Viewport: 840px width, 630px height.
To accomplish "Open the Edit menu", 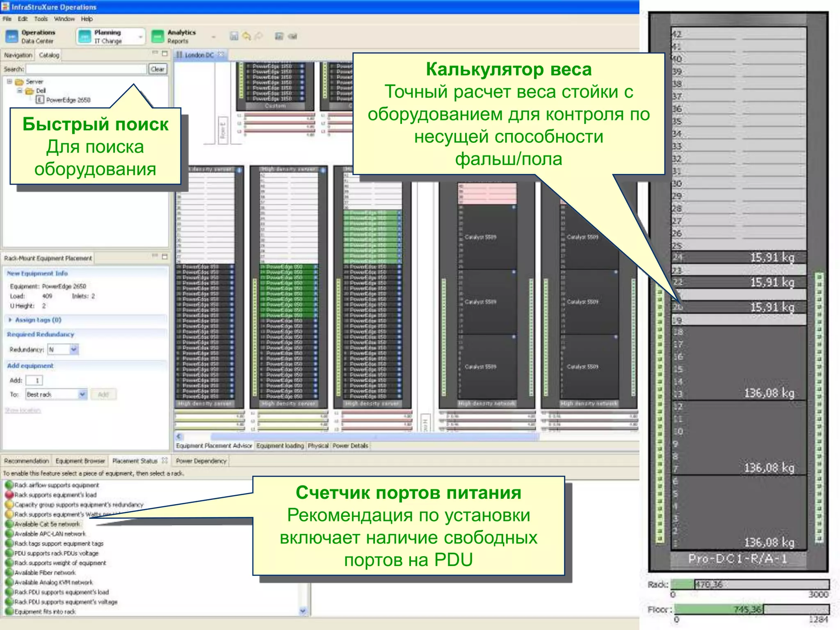I will pyautogui.click(x=23, y=19).
